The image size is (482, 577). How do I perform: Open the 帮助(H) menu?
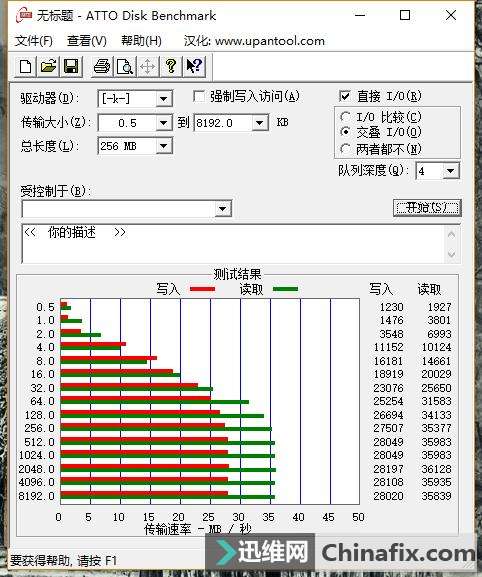coord(141,40)
